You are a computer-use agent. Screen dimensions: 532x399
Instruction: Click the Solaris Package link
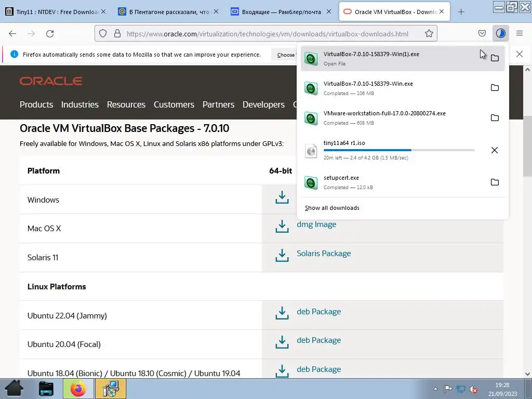point(324,254)
